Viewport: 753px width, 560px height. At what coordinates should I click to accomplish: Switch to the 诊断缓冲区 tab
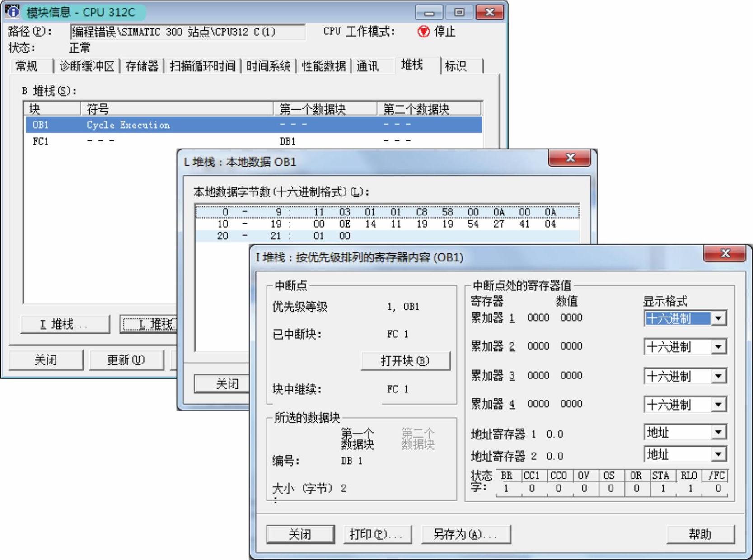click(87, 66)
